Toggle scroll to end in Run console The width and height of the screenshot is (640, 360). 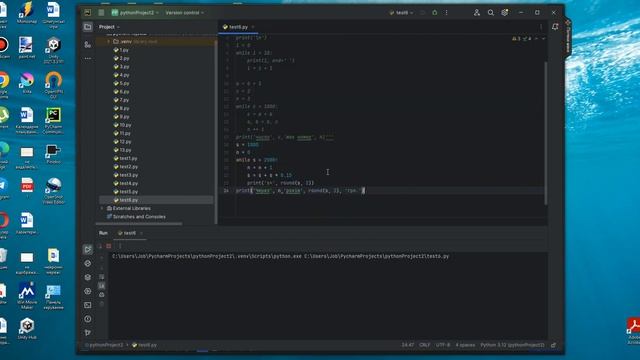tap(102, 286)
